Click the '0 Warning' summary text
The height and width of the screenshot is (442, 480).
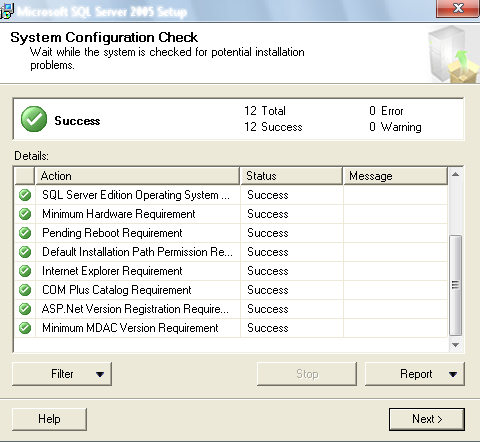395,127
